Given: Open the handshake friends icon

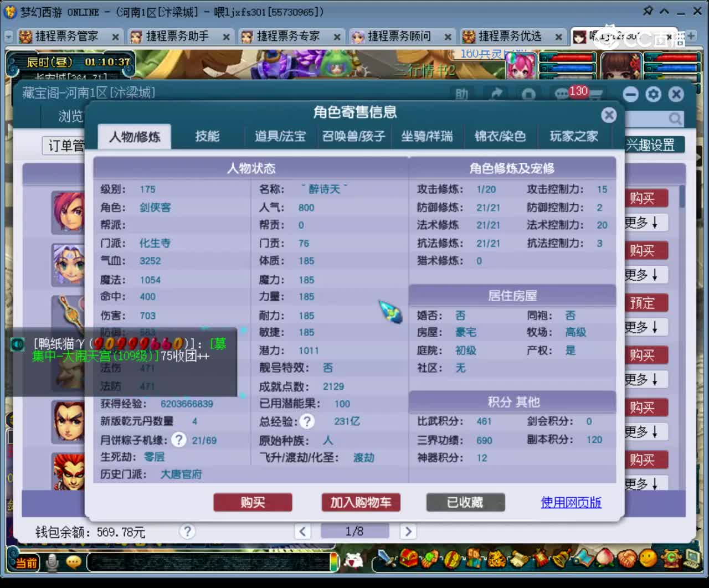Looking at the screenshot, I should click(x=626, y=558).
